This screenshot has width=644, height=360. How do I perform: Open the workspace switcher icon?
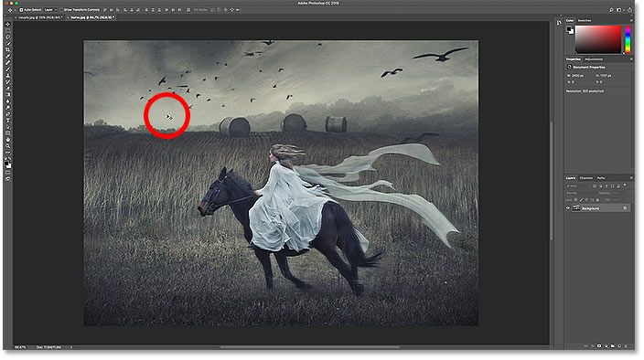[619, 9]
